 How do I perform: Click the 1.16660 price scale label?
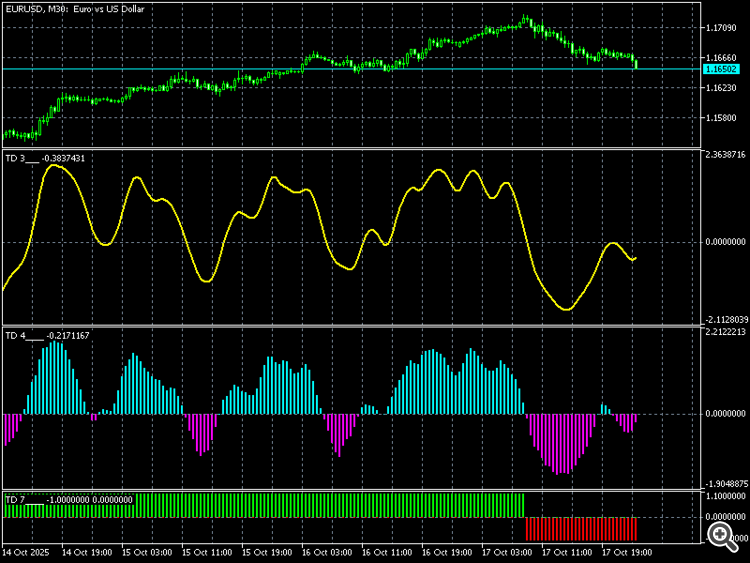[721, 58]
